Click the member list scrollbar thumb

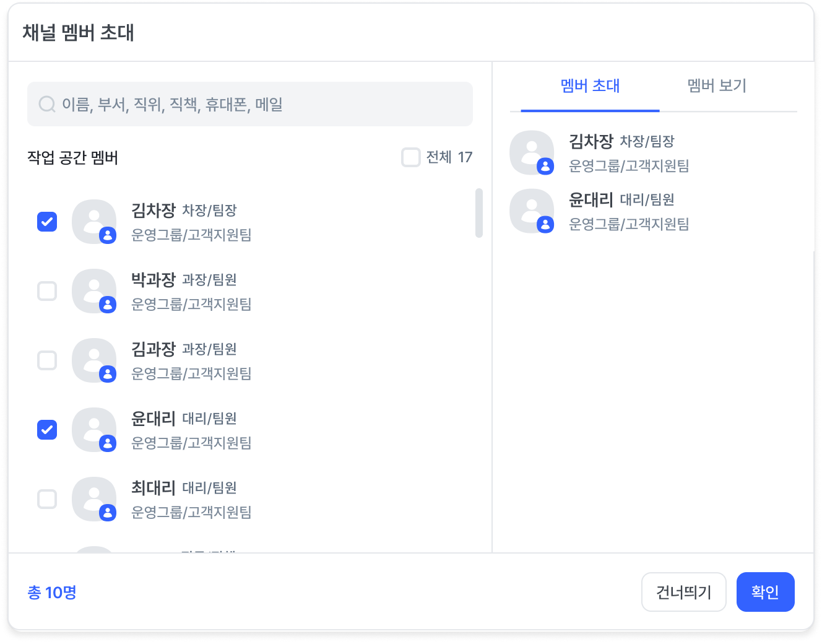(x=478, y=213)
